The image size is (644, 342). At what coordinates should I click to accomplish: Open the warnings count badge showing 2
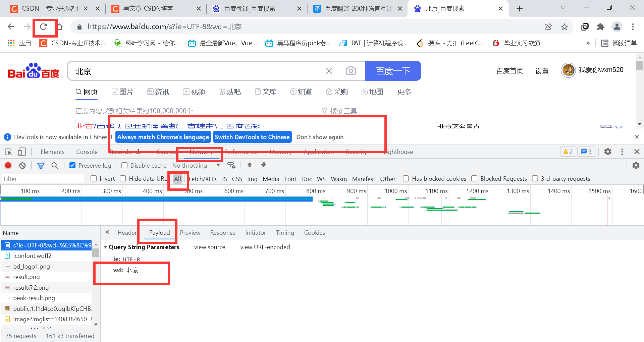point(568,152)
